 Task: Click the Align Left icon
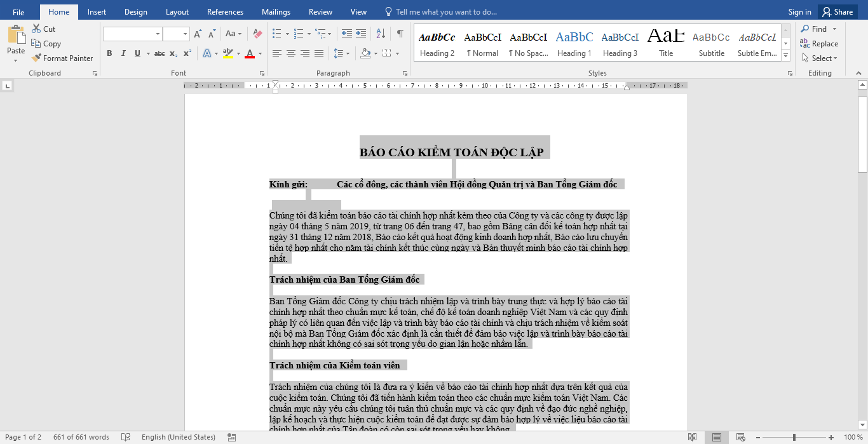tap(277, 53)
